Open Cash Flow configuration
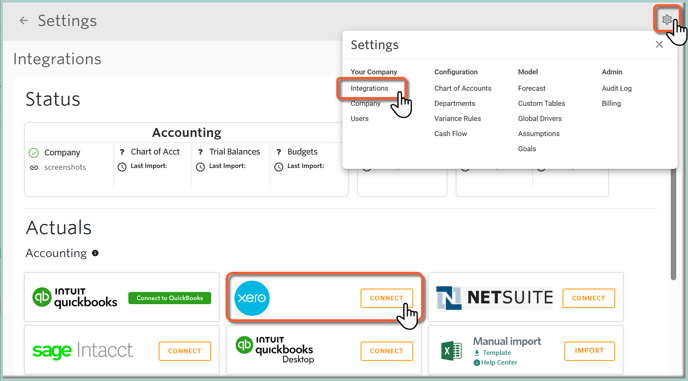The image size is (688, 381). pyautogui.click(x=450, y=133)
